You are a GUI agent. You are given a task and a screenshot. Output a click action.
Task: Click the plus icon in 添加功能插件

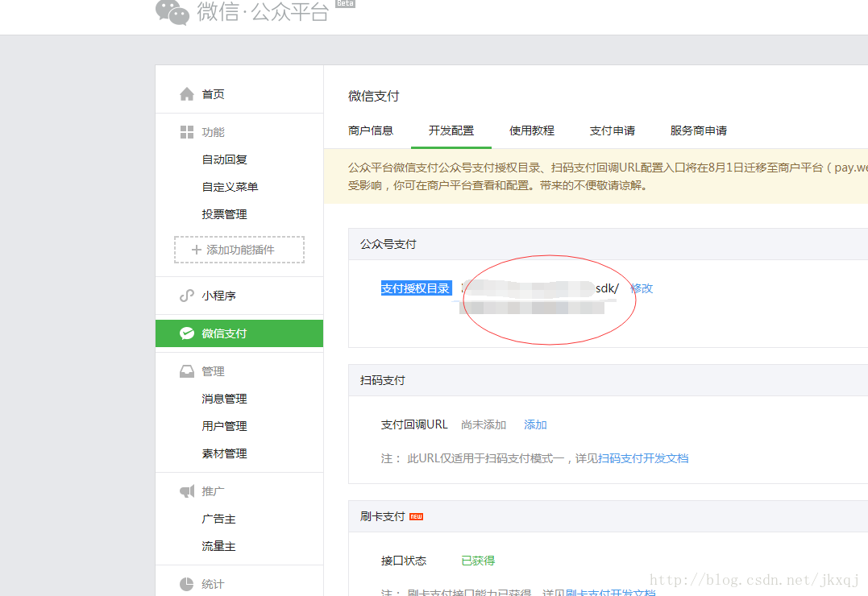[x=196, y=250]
